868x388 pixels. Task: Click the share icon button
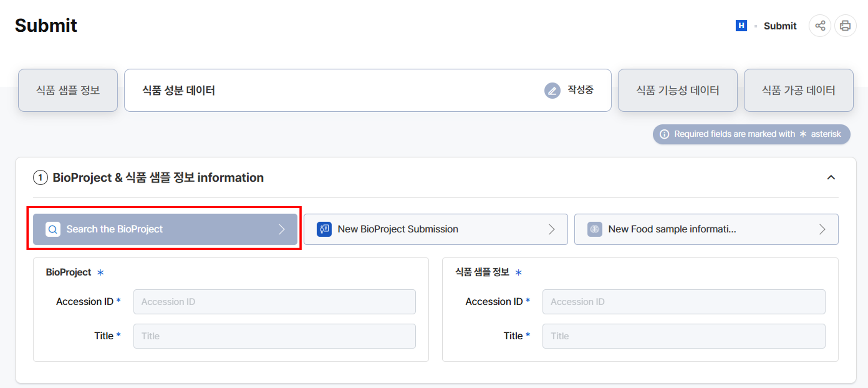pyautogui.click(x=820, y=26)
